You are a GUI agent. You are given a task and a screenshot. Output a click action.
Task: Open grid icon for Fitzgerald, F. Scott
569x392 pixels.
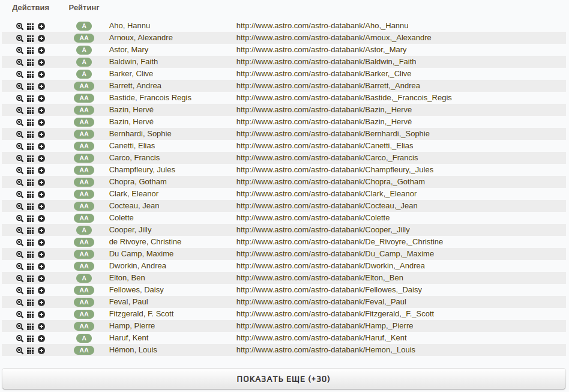[31, 314]
